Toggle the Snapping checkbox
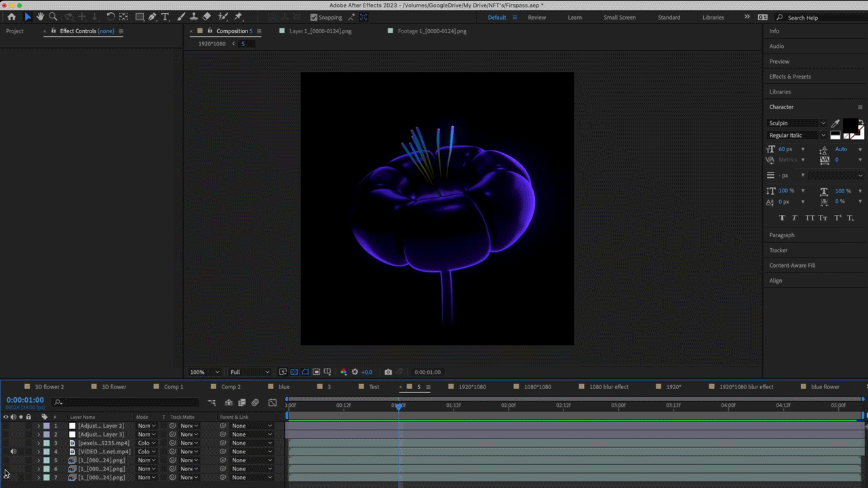868x488 pixels. coord(313,18)
